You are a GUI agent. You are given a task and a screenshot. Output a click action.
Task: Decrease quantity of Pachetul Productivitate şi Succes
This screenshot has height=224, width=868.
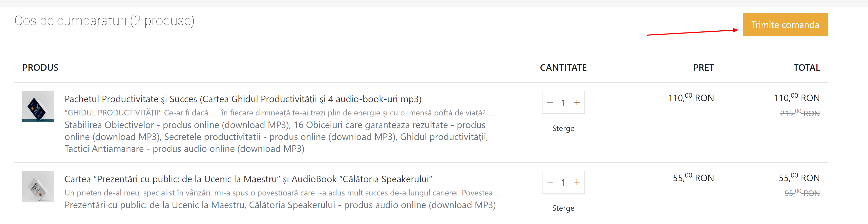click(550, 102)
